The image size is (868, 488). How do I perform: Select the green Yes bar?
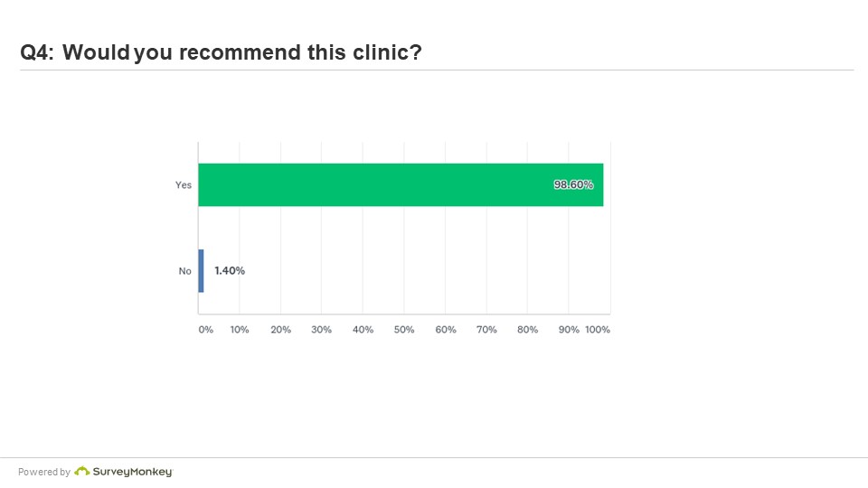click(401, 184)
